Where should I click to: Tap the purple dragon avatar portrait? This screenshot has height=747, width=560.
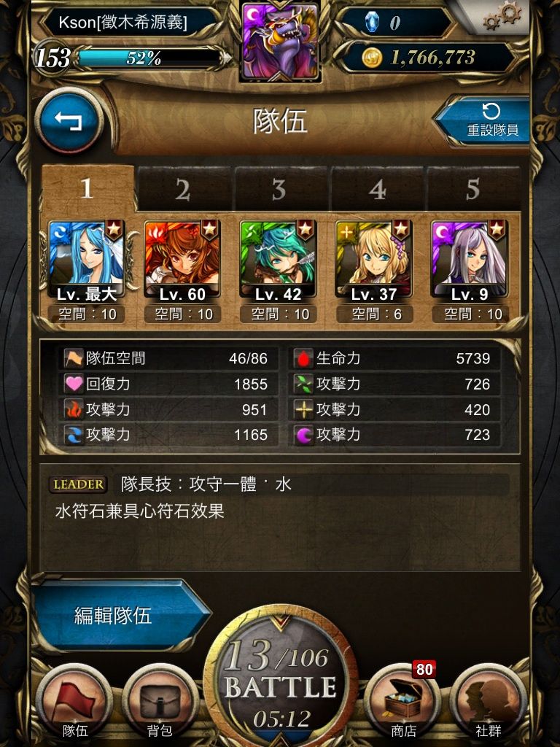tap(281, 42)
